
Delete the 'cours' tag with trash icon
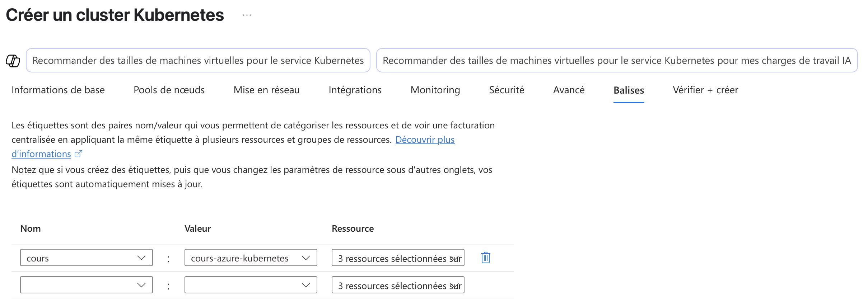485,258
